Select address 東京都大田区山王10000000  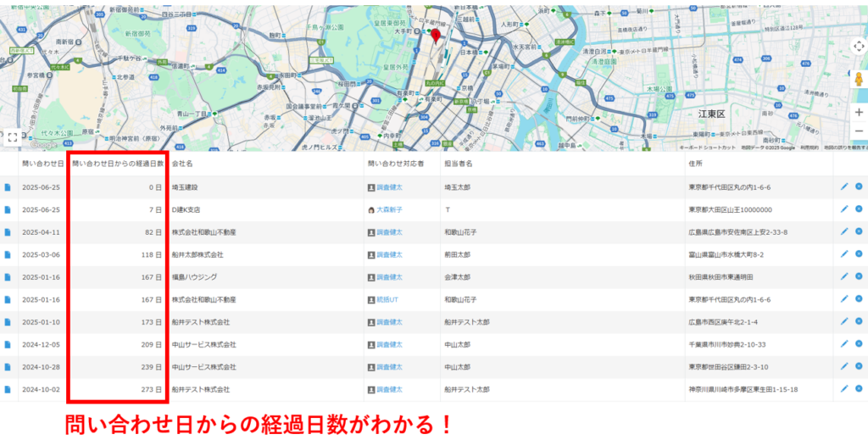pos(730,210)
